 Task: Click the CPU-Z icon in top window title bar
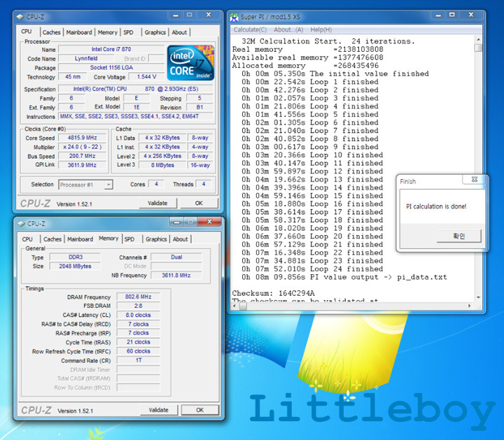coord(20,17)
